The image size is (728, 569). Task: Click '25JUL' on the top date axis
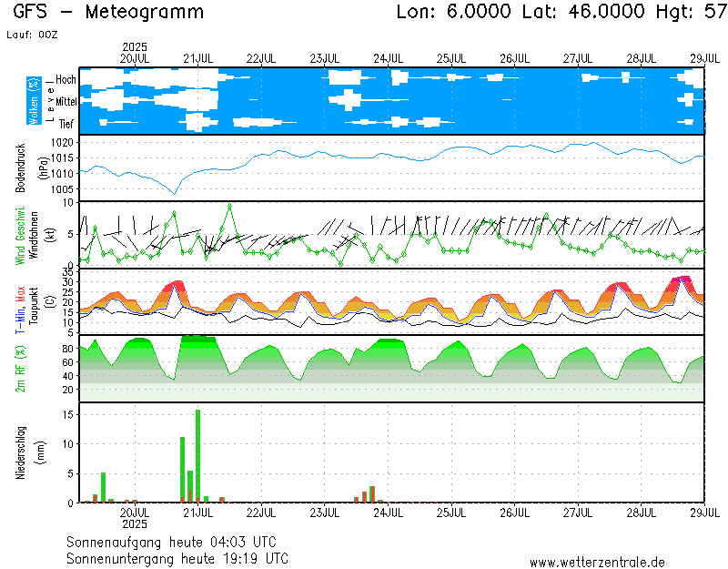tap(451, 59)
